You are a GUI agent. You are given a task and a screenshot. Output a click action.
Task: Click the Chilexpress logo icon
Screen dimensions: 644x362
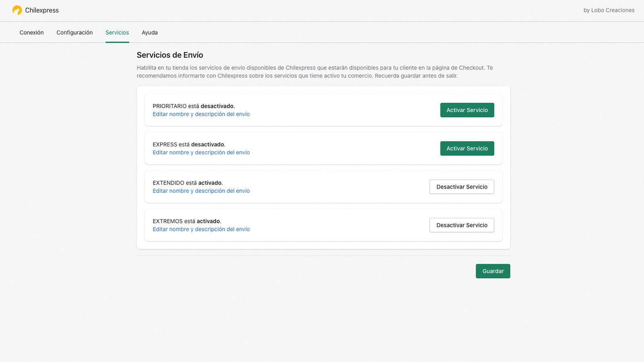pyautogui.click(x=17, y=10)
